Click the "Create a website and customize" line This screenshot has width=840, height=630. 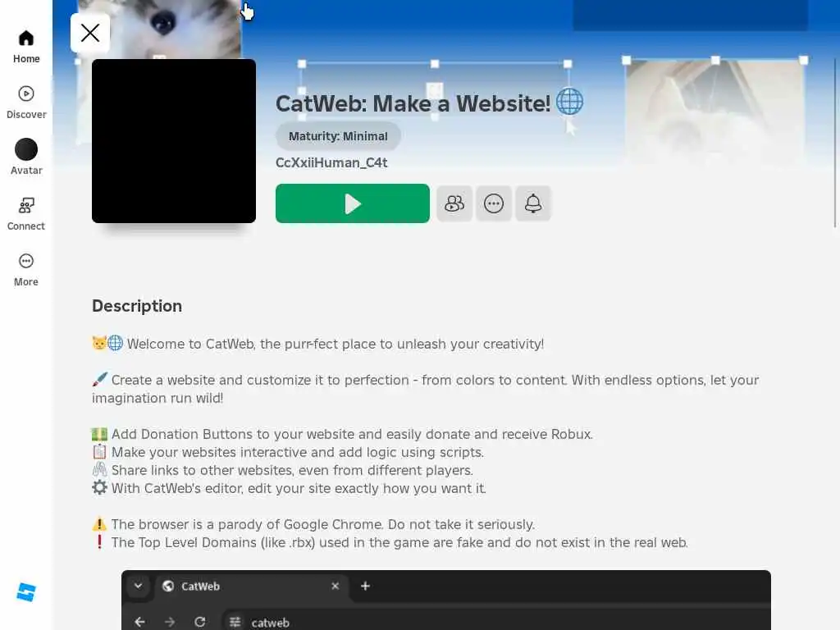(426, 389)
